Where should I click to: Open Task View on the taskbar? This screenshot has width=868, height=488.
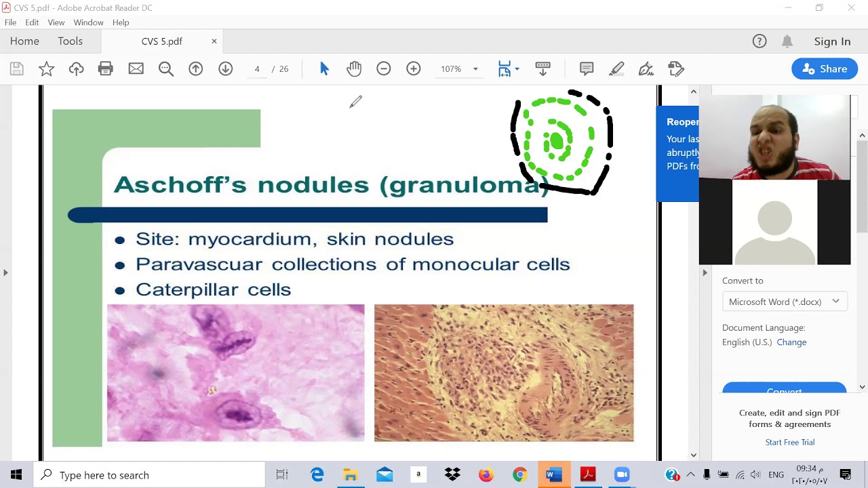[x=282, y=474]
